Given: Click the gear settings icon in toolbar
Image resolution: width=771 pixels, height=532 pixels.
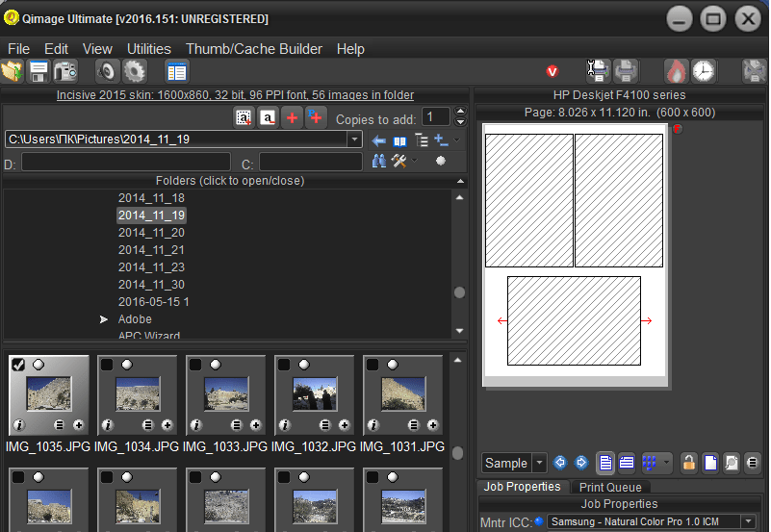Looking at the screenshot, I should point(134,70).
